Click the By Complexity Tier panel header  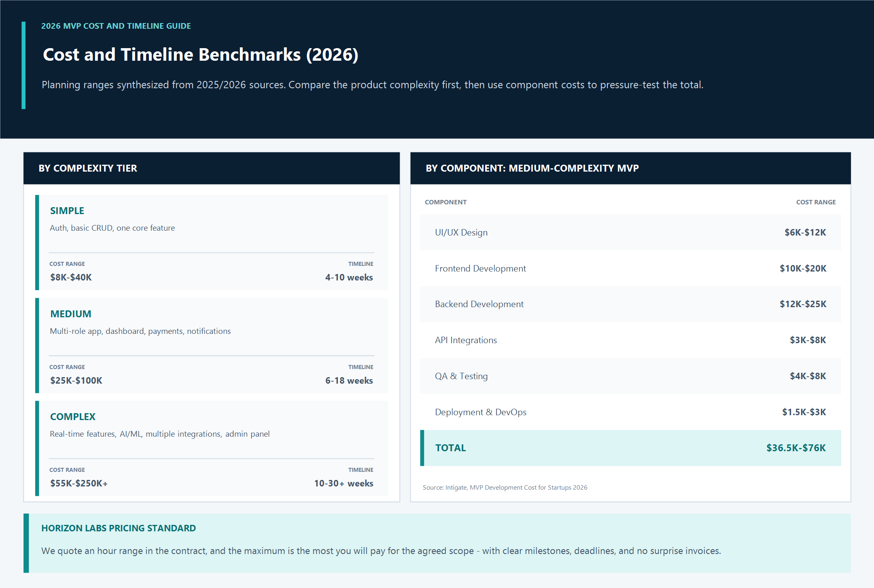coord(212,168)
